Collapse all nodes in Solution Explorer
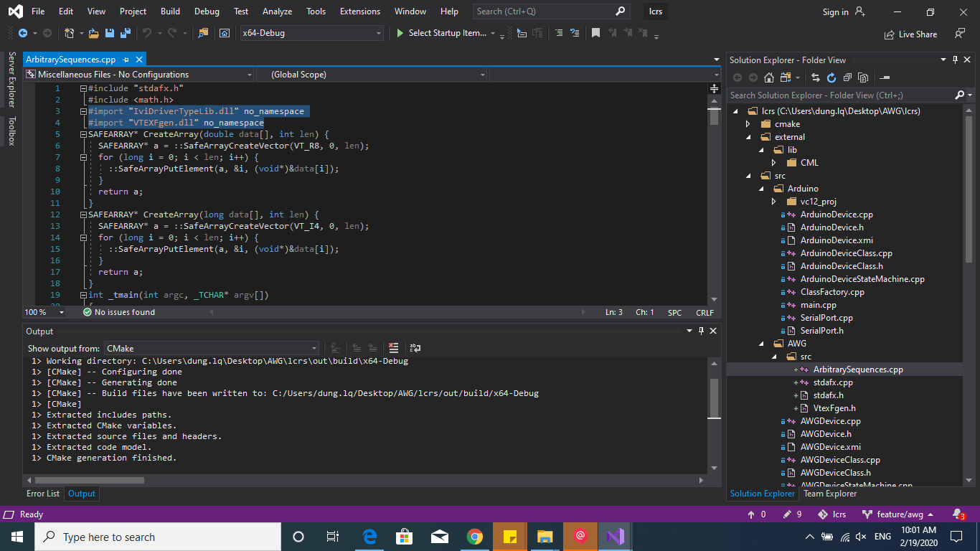Screen dimensions: 980x551 [848, 77]
